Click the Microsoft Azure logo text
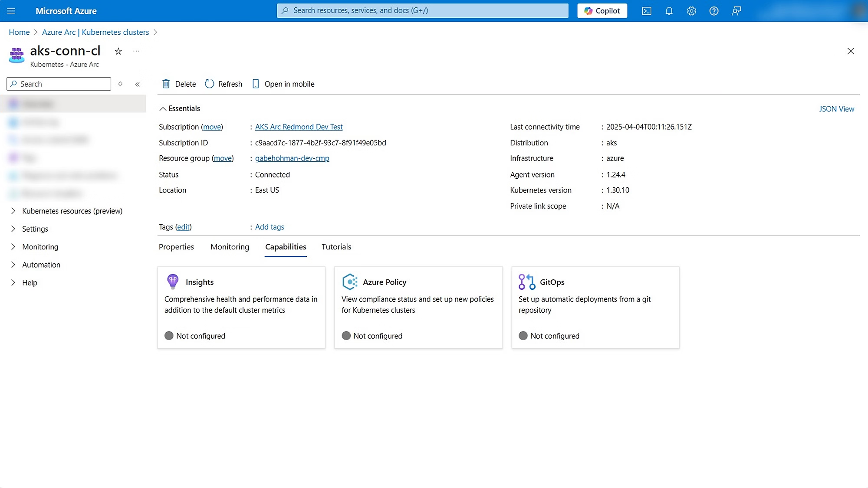Viewport: 868px width, 488px height. (66, 11)
